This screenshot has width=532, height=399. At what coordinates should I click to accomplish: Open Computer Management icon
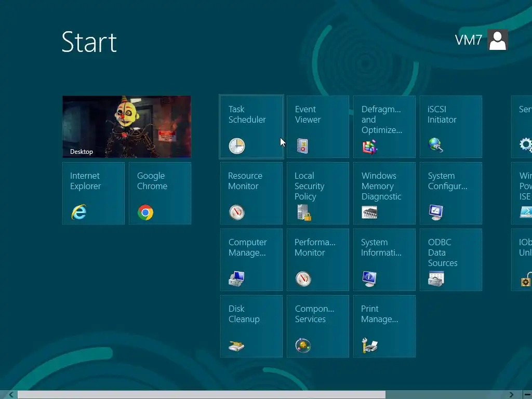[236, 279]
